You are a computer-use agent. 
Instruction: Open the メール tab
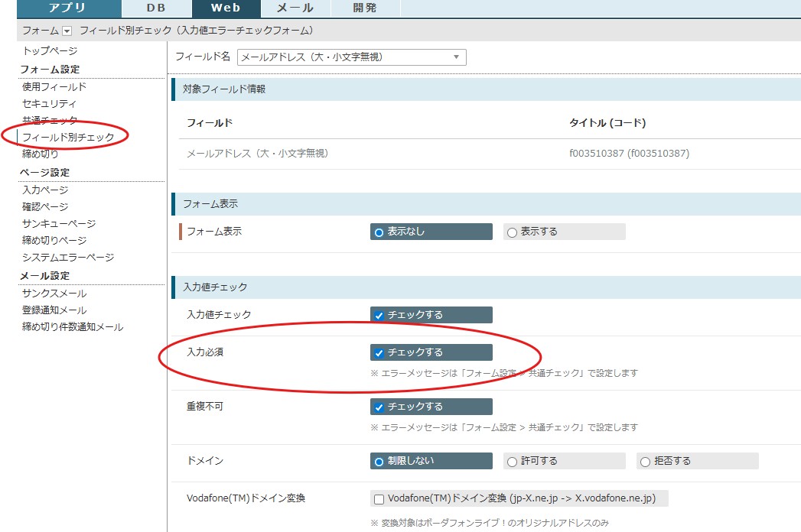(x=295, y=8)
